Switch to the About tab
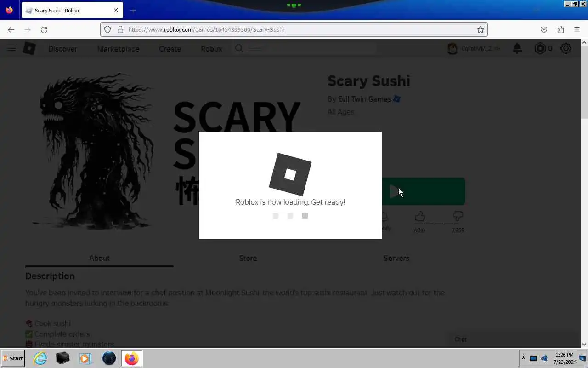This screenshot has height=368, width=588. pyautogui.click(x=99, y=258)
